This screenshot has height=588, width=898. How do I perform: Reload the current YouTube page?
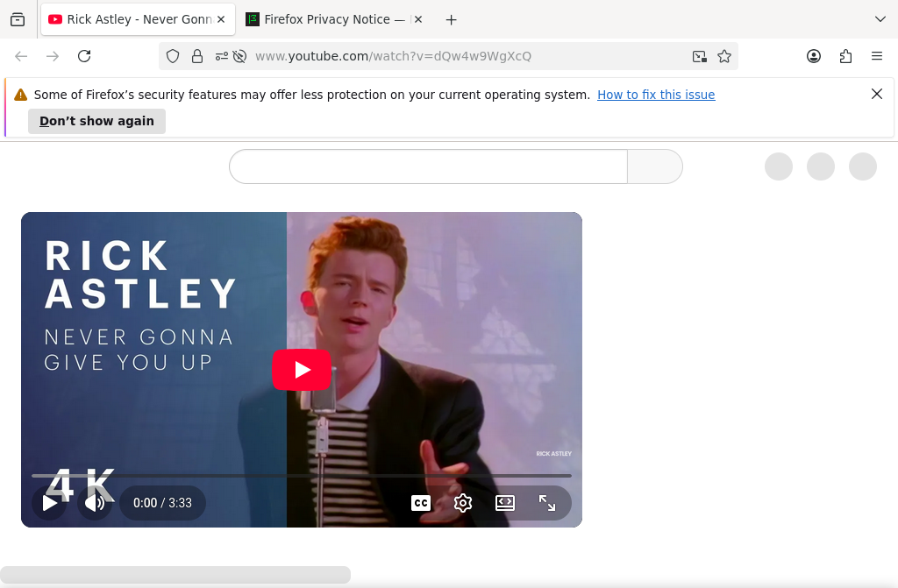click(84, 56)
